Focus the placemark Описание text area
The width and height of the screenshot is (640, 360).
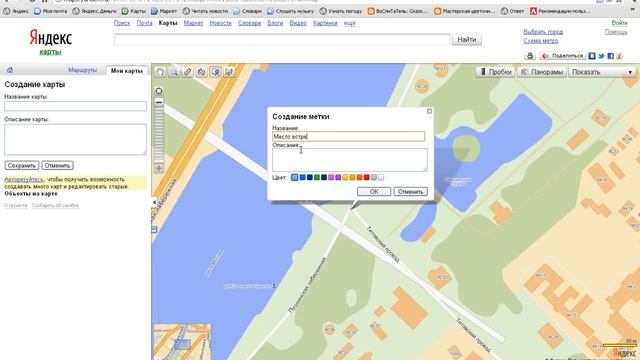pyautogui.click(x=350, y=160)
